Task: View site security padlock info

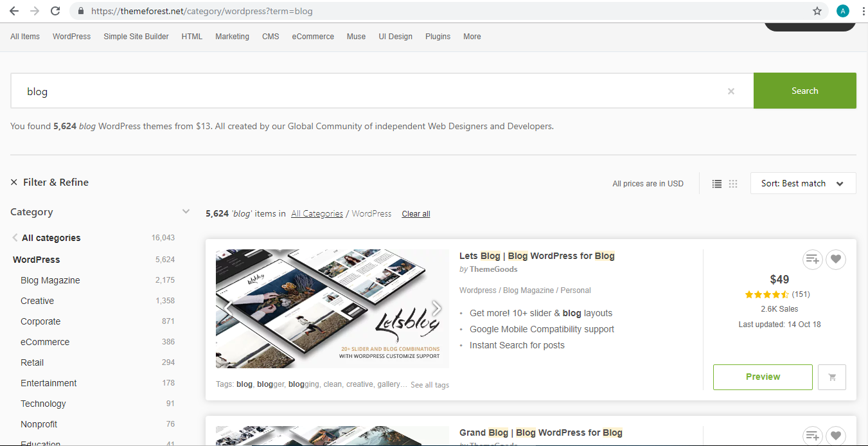Action: pyautogui.click(x=80, y=11)
